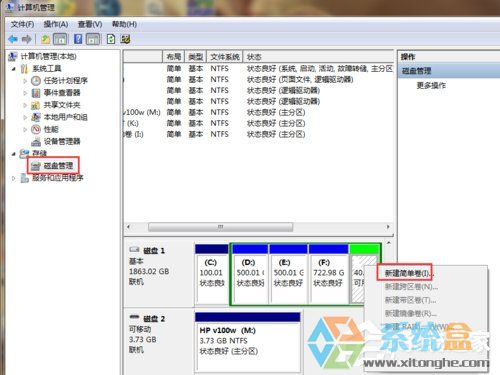Click the horizontal scrollbar right arrow
The width and height of the screenshot is (500, 375).
(x=388, y=227)
